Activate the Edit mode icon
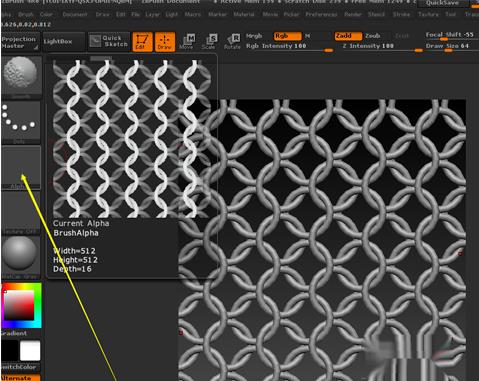The width and height of the screenshot is (479, 381). pos(142,42)
